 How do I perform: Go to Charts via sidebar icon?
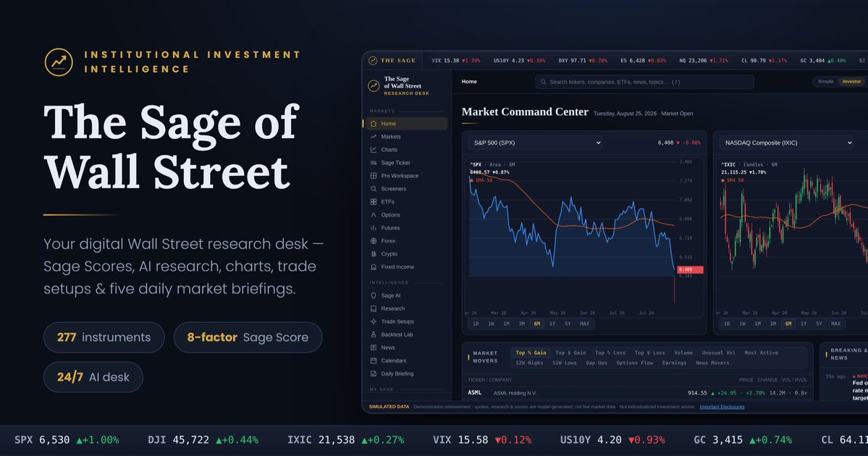374,149
